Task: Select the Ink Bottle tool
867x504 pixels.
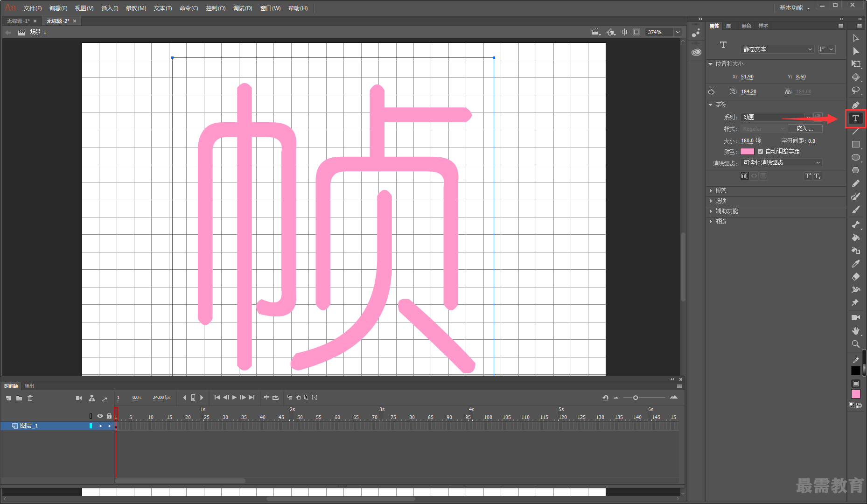Action: coord(856,251)
